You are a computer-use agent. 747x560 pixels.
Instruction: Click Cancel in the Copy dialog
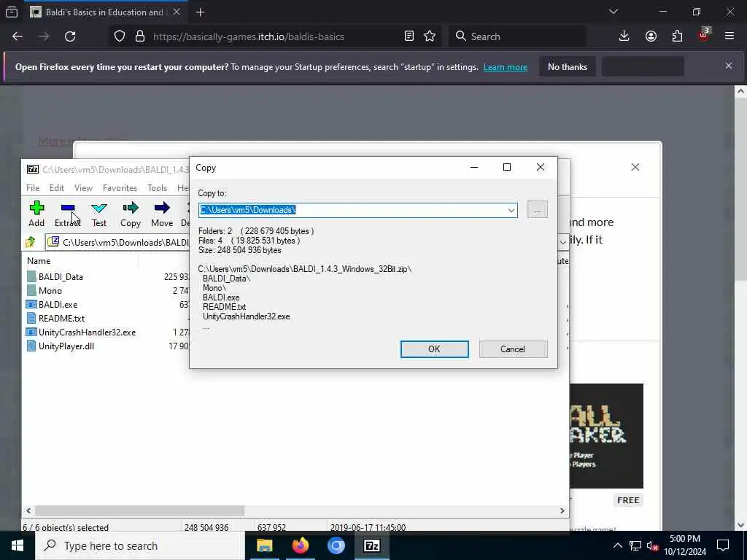513,349
